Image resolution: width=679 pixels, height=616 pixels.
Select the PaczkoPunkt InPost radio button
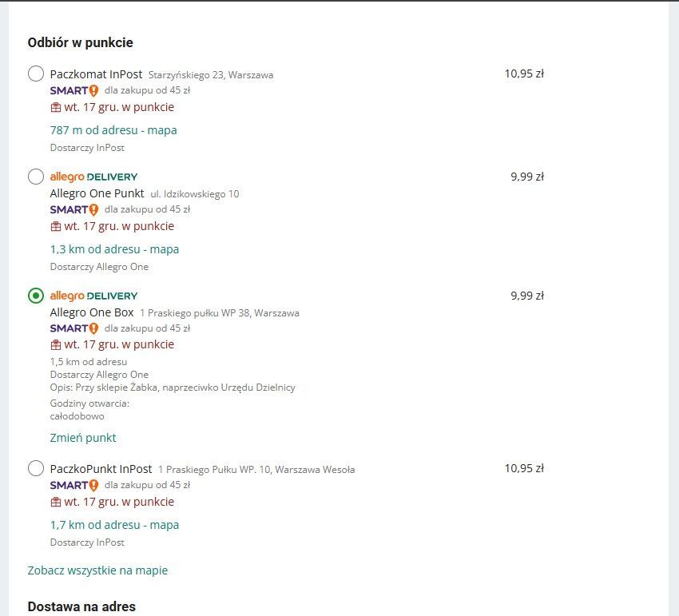click(x=36, y=469)
